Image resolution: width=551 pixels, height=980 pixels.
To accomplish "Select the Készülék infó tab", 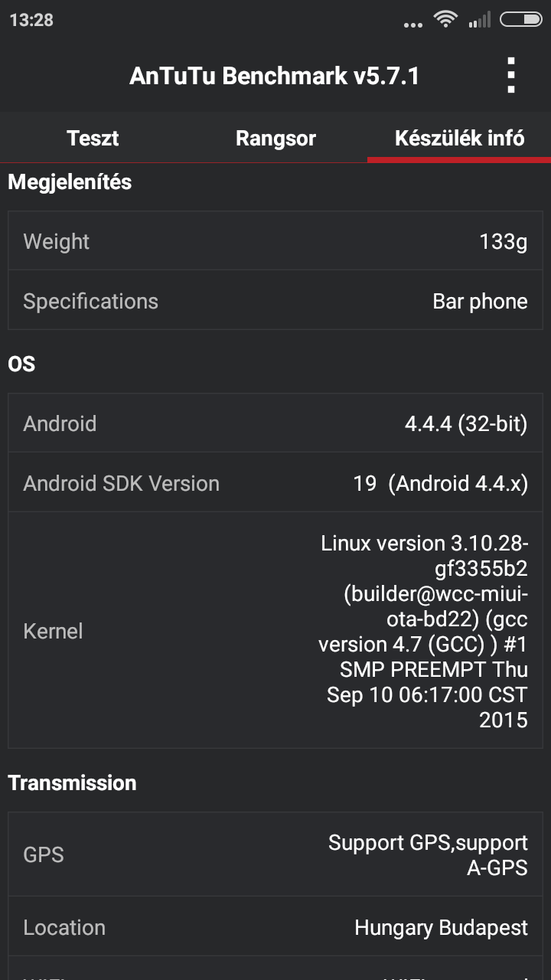I will [459, 139].
